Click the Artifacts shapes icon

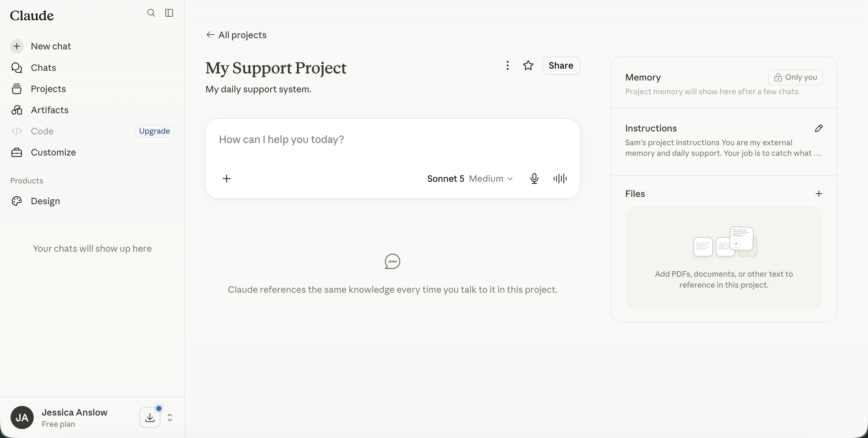coord(16,110)
